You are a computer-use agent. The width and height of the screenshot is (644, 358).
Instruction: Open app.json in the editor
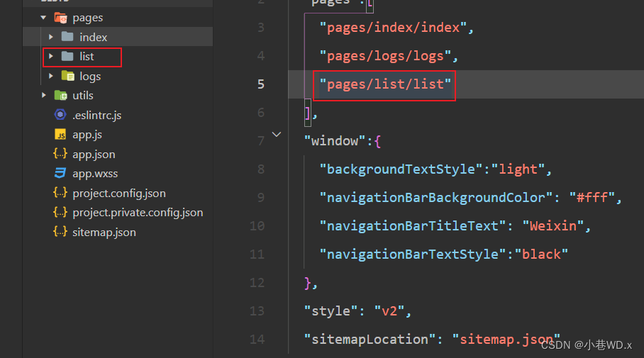click(94, 155)
